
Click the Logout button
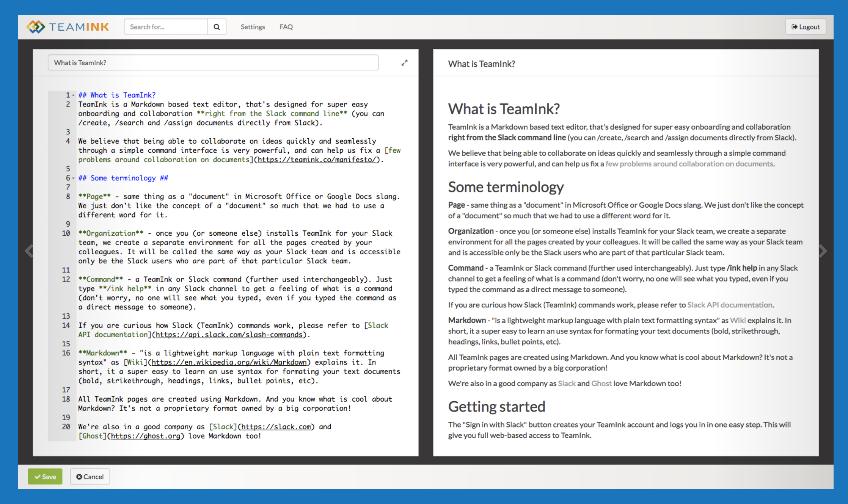806,27
